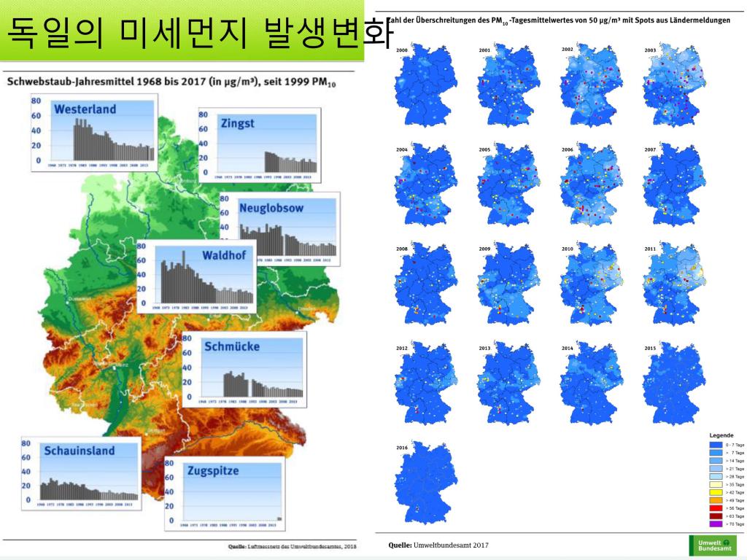Click the 2000 Germany map

click(x=425, y=86)
